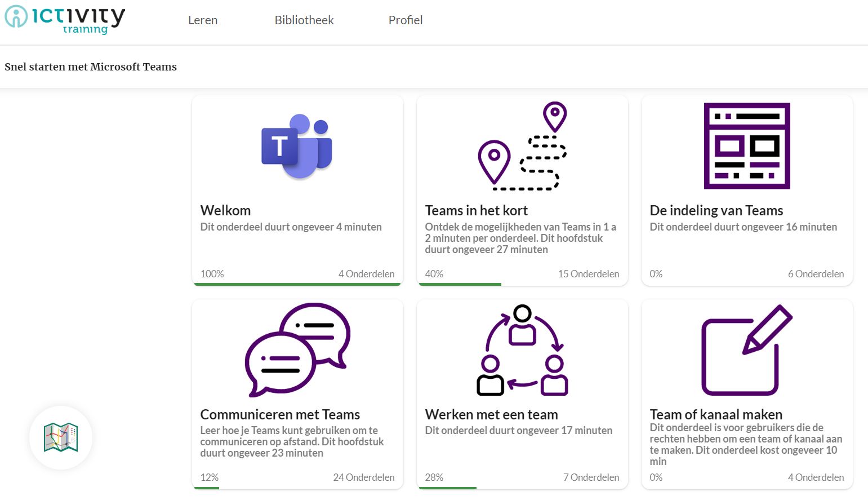Click the team collaboration cycle icon
This screenshot has height=500, width=868.
(x=522, y=349)
